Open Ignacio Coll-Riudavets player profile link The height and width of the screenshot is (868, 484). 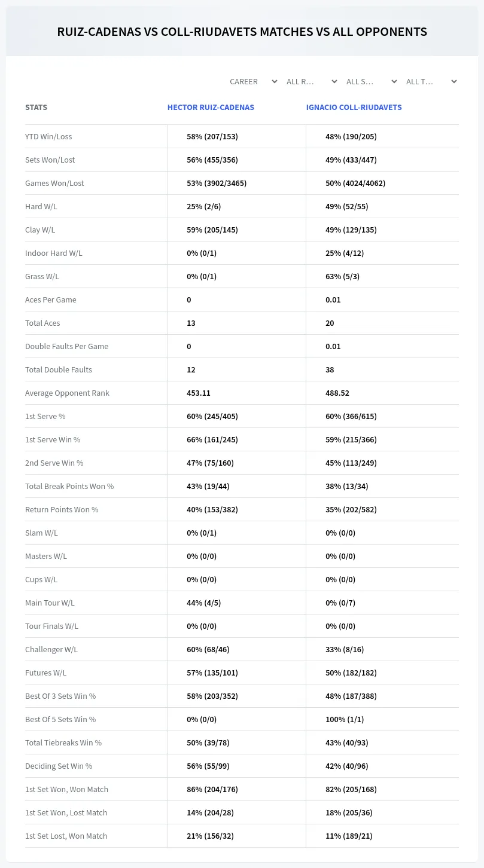coord(354,108)
